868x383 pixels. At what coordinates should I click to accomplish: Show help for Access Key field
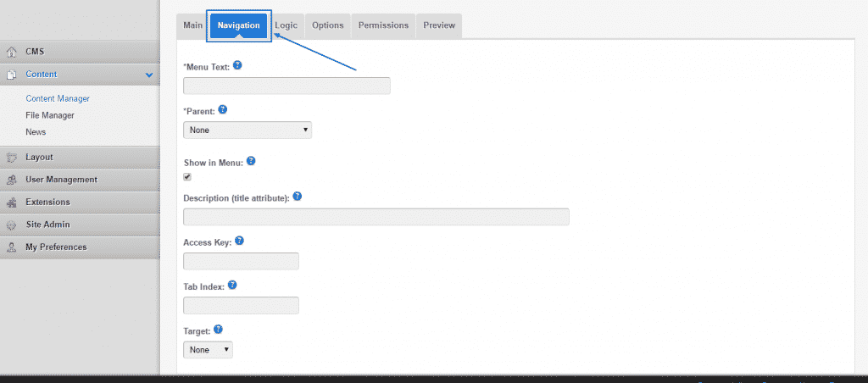click(x=240, y=241)
